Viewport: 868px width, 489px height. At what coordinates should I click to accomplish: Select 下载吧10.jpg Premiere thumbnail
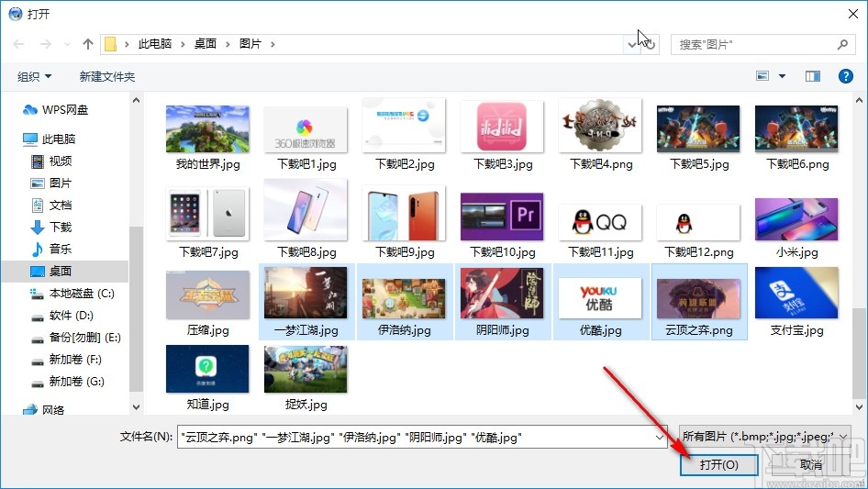tap(502, 217)
